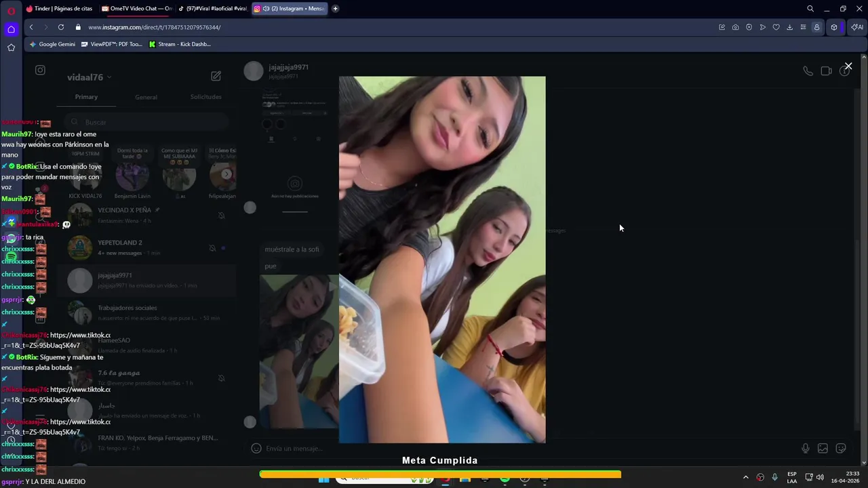Open the FRAN KO, Yelpox group conversation
The height and width of the screenshot is (488, 868).
(146, 443)
